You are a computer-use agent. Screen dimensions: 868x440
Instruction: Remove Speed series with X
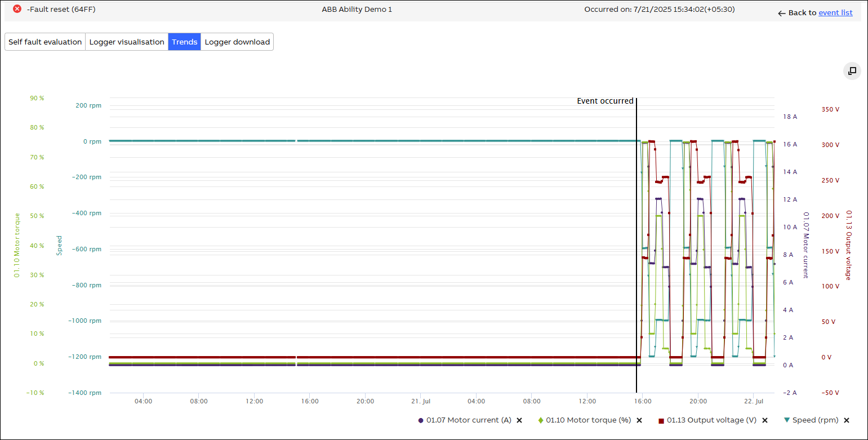pyautogui.click(x=846, y=420)
